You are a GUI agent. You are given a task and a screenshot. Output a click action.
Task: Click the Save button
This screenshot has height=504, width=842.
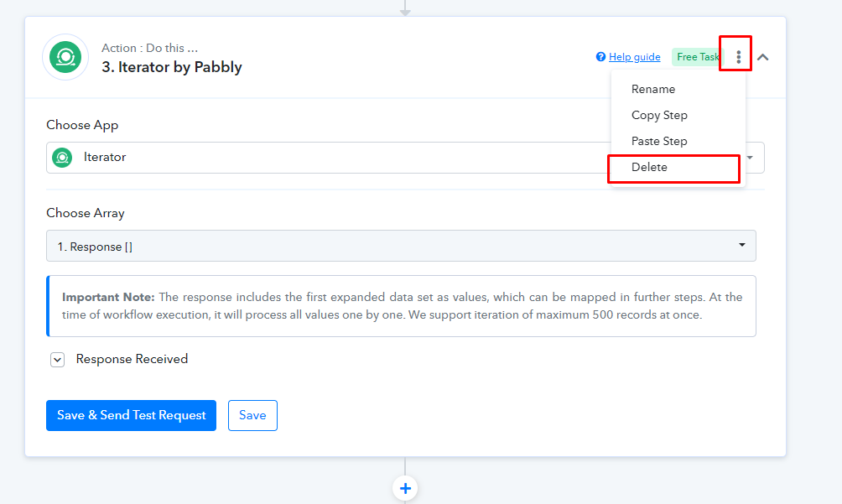(252, 415)
